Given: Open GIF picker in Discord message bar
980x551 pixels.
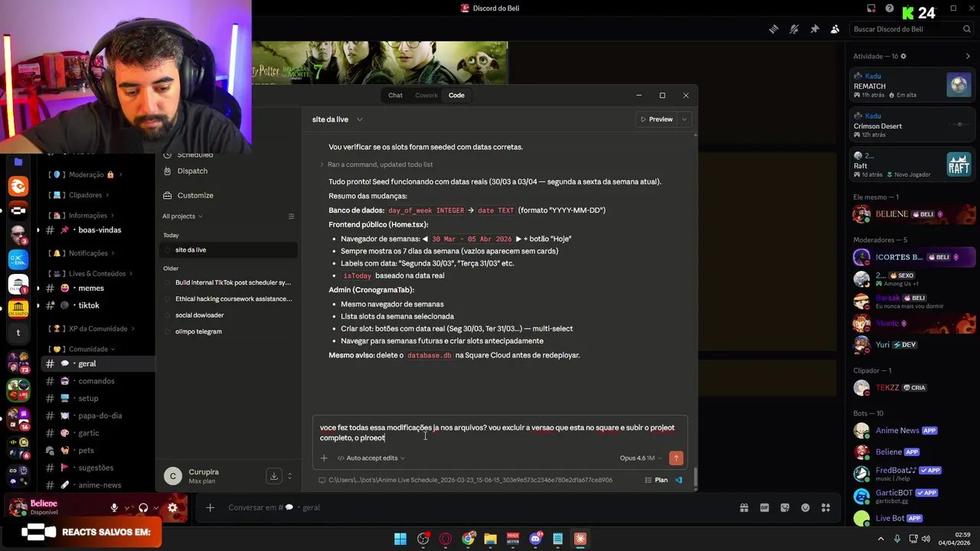Looking at the screenshot, I should coord(764,507).
